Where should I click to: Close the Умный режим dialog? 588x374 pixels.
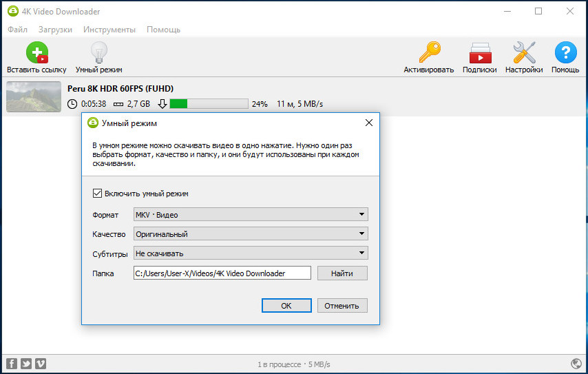[369, 123]
